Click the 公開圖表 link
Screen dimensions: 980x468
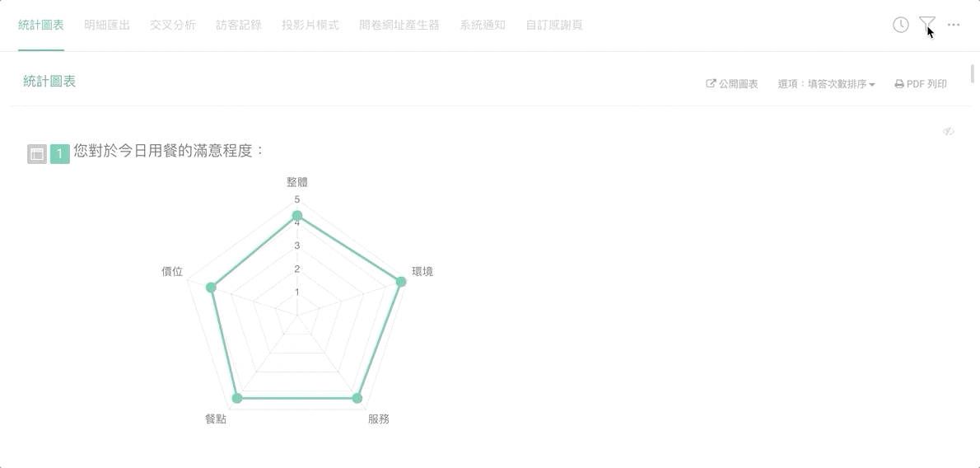732,84
